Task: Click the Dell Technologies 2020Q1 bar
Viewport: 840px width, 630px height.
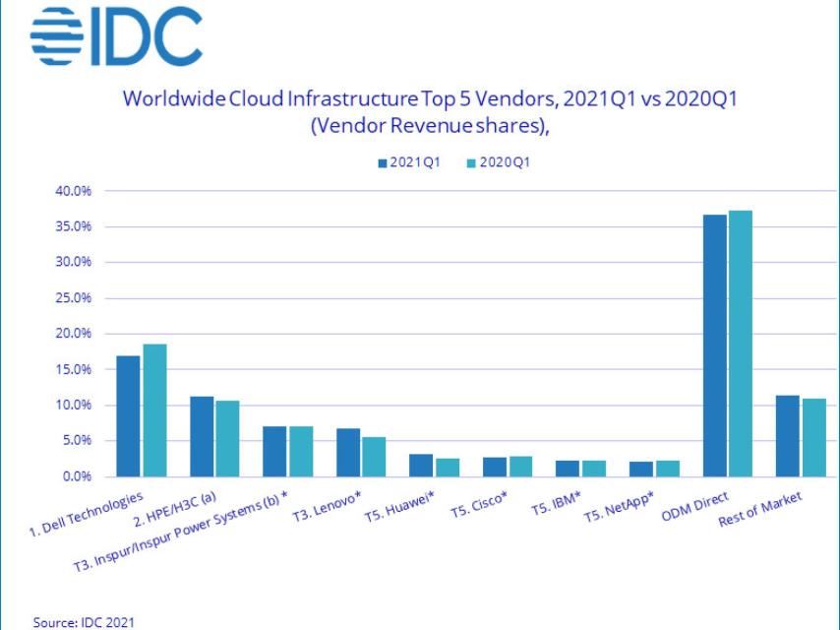Action: click(154, 409)
